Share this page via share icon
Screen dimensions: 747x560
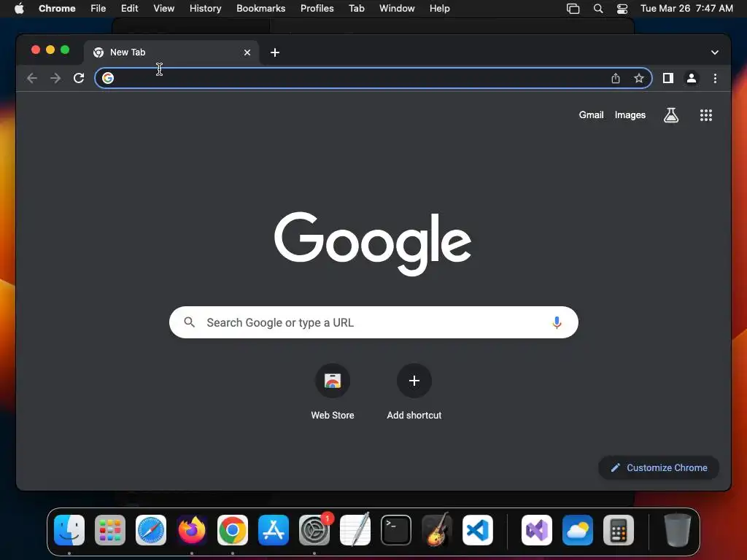coord(616,78)
